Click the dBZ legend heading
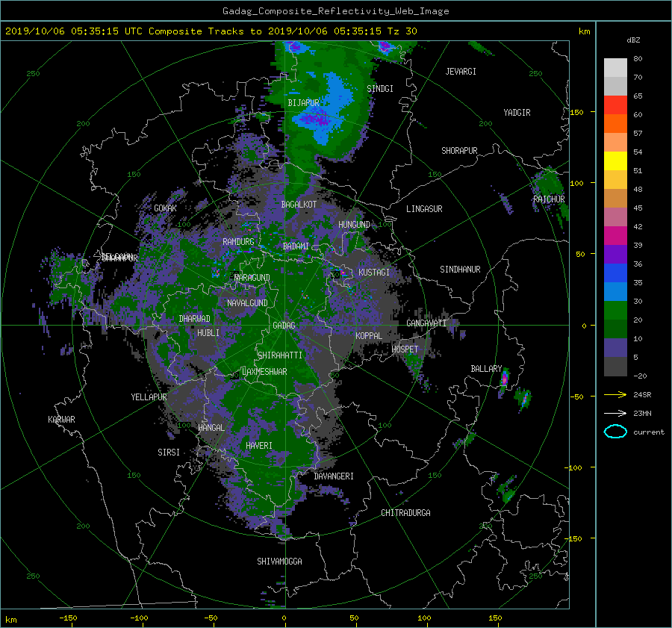The width and height of the screenshot is (672, 628). point(633,40)
